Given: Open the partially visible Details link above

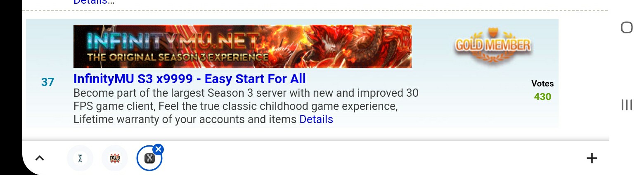Looking at the screenshot, I should [94, 2].
